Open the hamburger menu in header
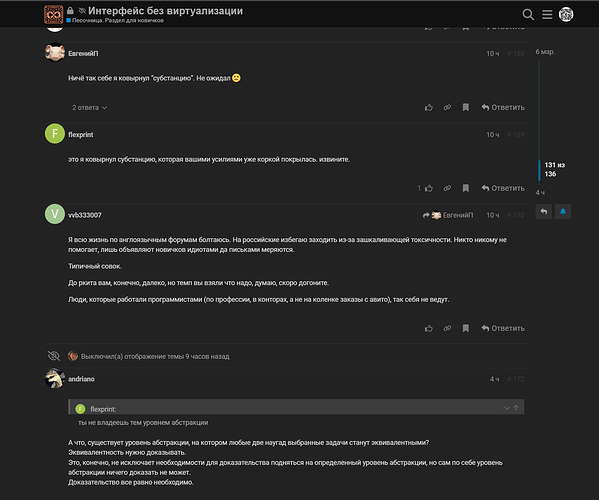This screenshot has width=599, height=500. pyautogui.click(x=547, y=15)
